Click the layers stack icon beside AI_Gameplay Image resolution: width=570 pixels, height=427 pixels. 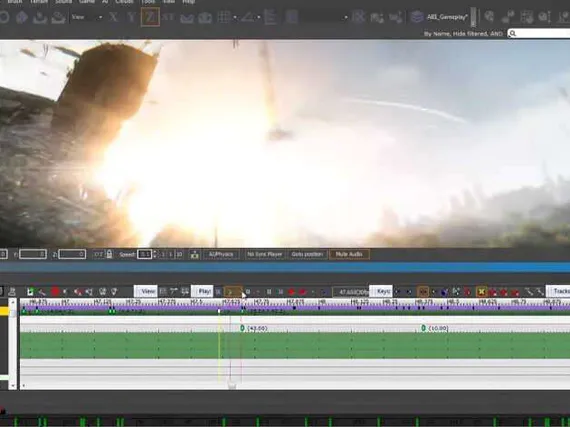[x=417, y=17]
